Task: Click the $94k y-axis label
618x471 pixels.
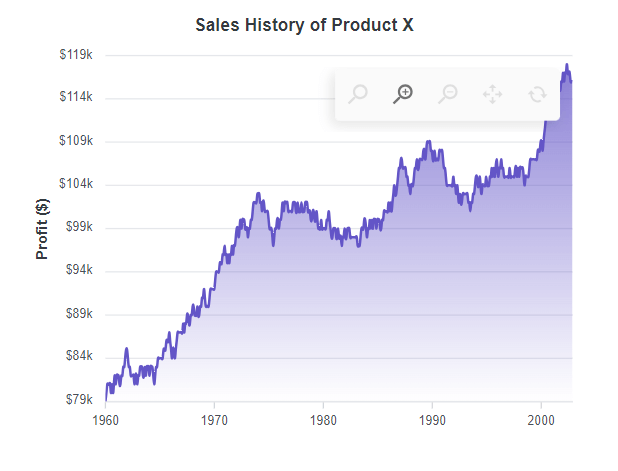Action: tap(78, 270)
